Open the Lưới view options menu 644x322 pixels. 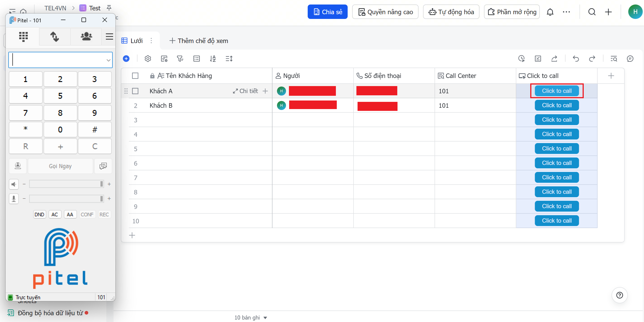tap(151, 41)
